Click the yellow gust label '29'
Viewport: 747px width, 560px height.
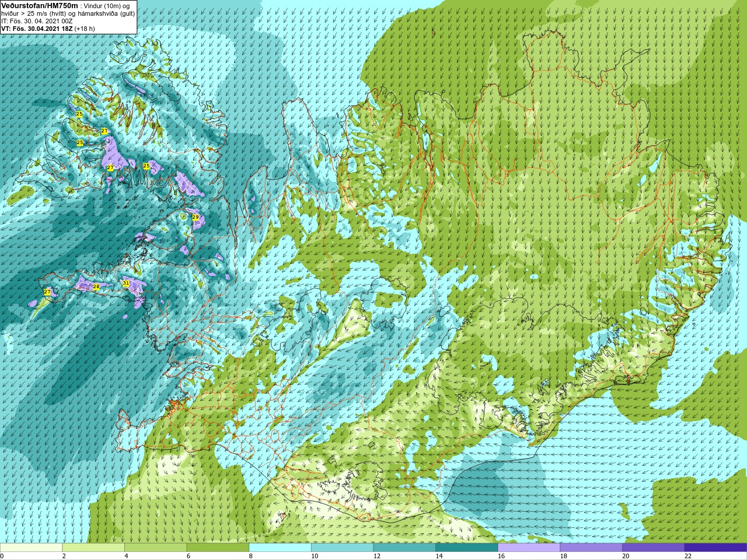click(196, 218)
